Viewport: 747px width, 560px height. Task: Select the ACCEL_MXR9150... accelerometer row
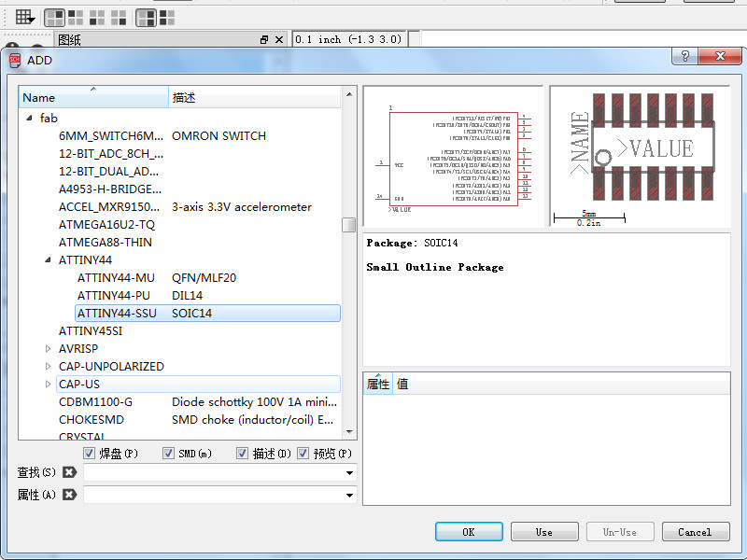[198, 206]
